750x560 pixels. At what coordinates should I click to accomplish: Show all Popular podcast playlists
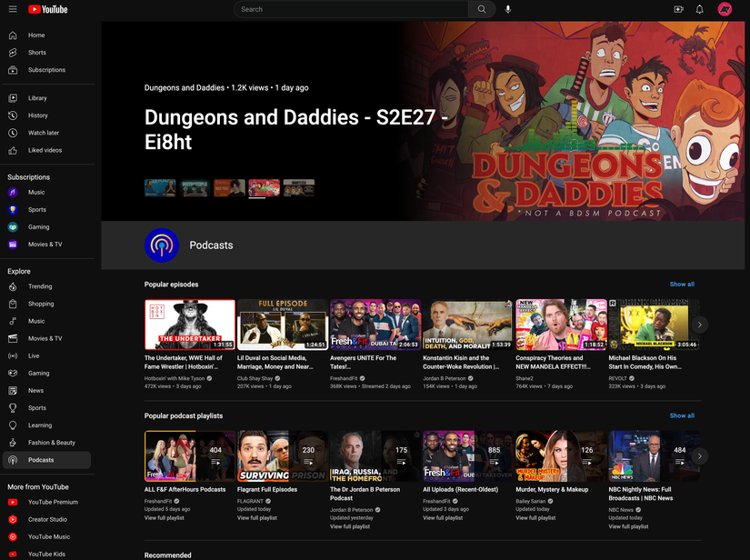click(x=682, y=415)
